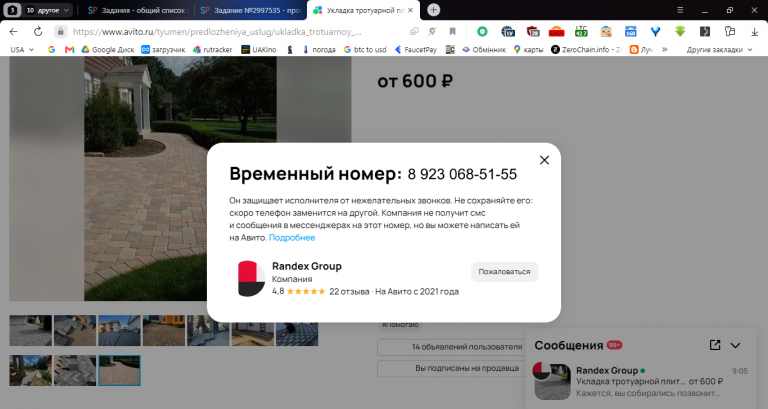Open the blue diamond extension icon
Image resolution: width=768 pixels, height=409 pixels.
tap(655, 31)
